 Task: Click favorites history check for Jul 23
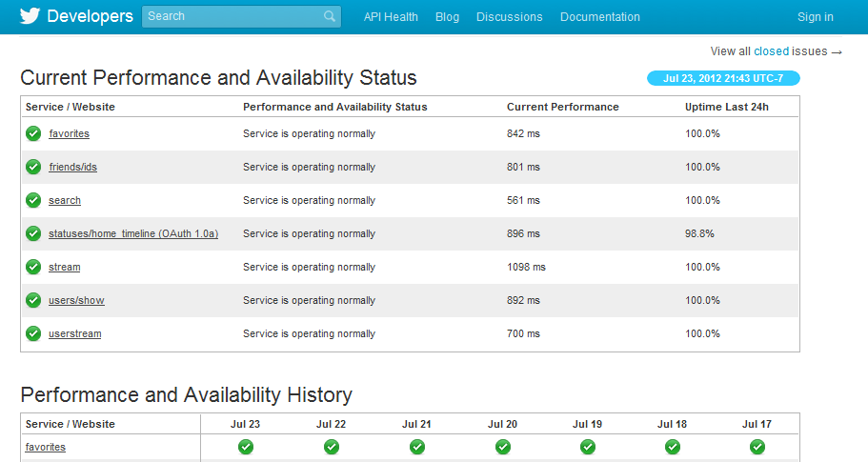(x=246, y=447)
